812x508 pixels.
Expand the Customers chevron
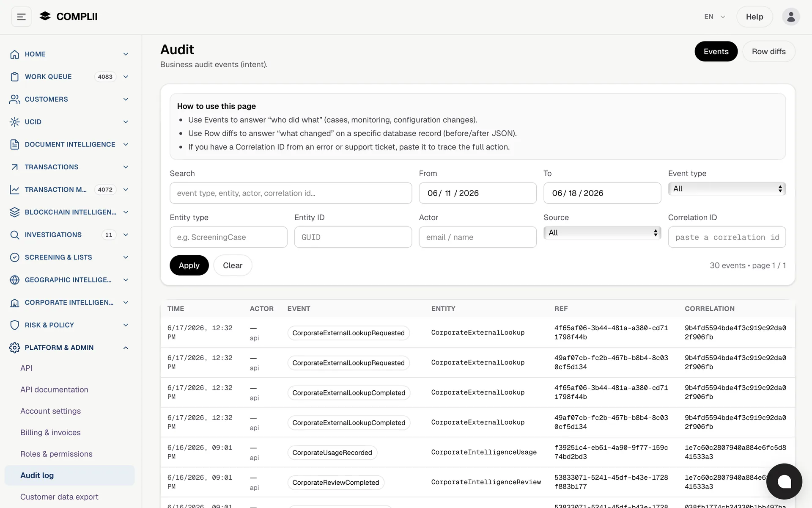pos(126,99)
